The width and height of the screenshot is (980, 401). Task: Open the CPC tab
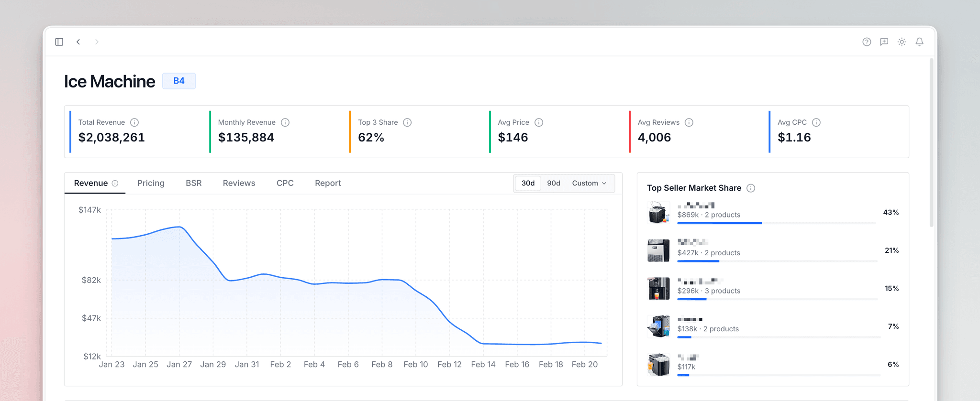tap(285, 183)
